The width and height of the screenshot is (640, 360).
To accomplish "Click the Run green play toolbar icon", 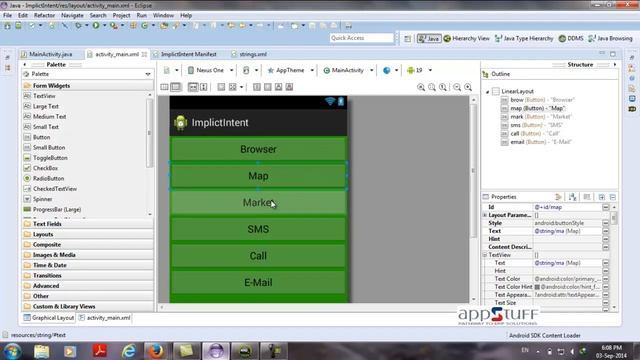I will click(x=96, y=26).
